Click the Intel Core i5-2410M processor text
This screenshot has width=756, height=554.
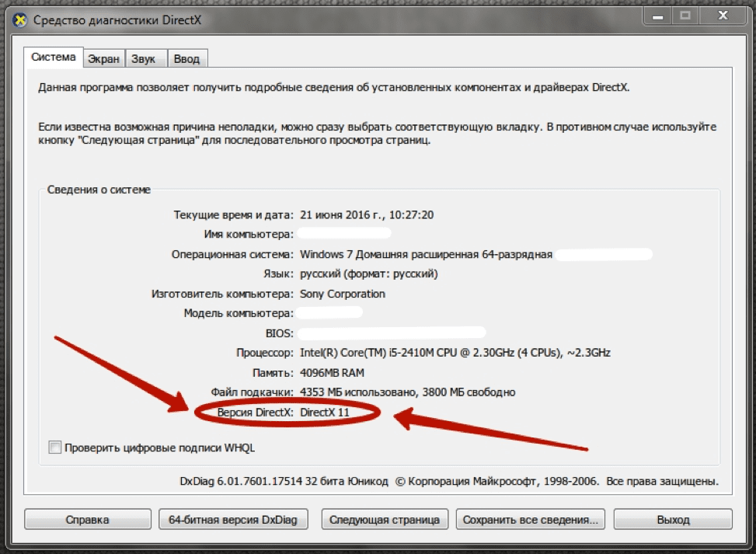click(455, 353)
